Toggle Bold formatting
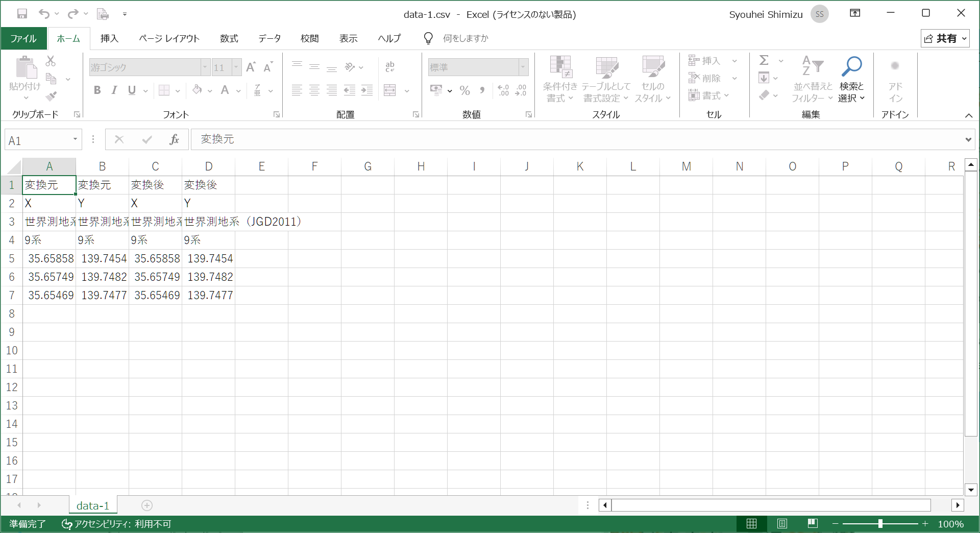This screenshot has height=533, width=980. coord(97,90)
